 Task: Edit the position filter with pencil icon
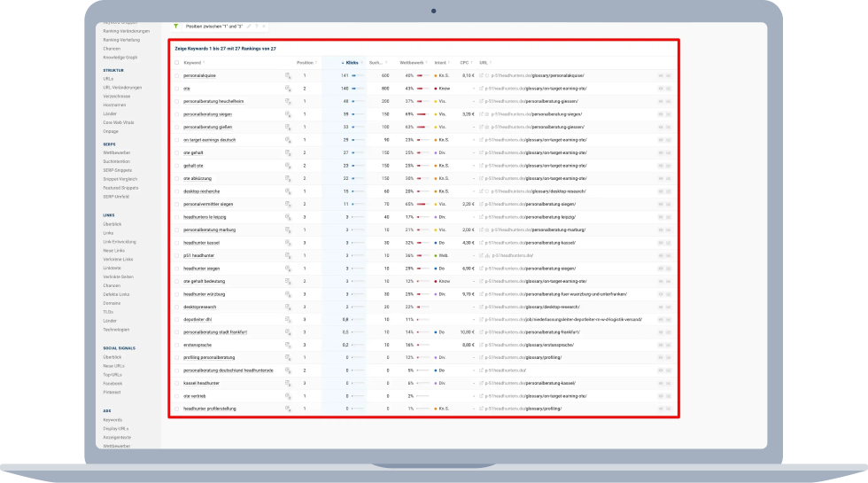(x=249, y=27)
